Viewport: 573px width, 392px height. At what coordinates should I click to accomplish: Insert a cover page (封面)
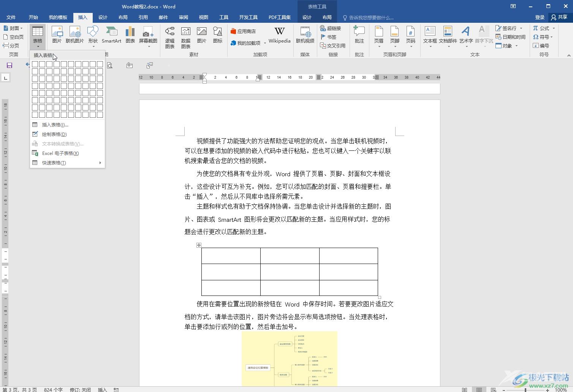13,28
